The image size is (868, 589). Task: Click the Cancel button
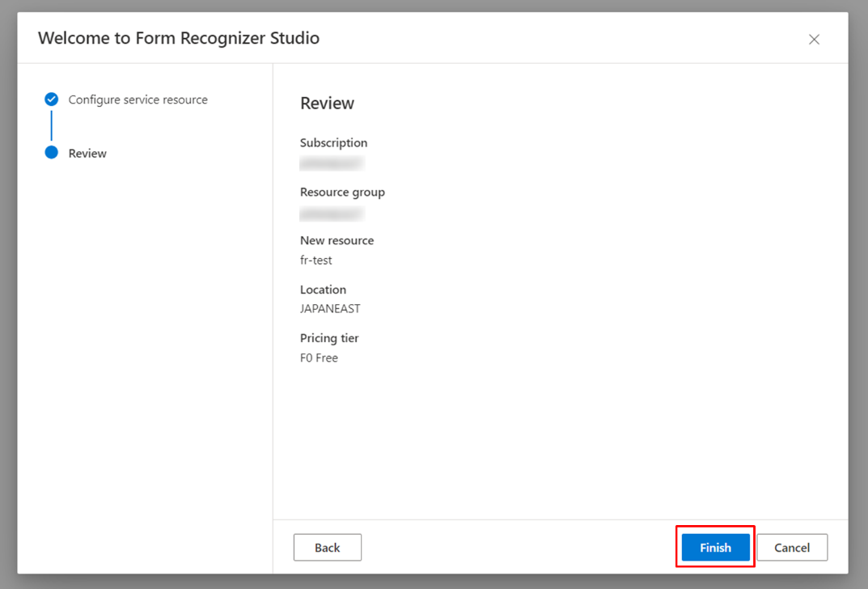tap(792, 548)
